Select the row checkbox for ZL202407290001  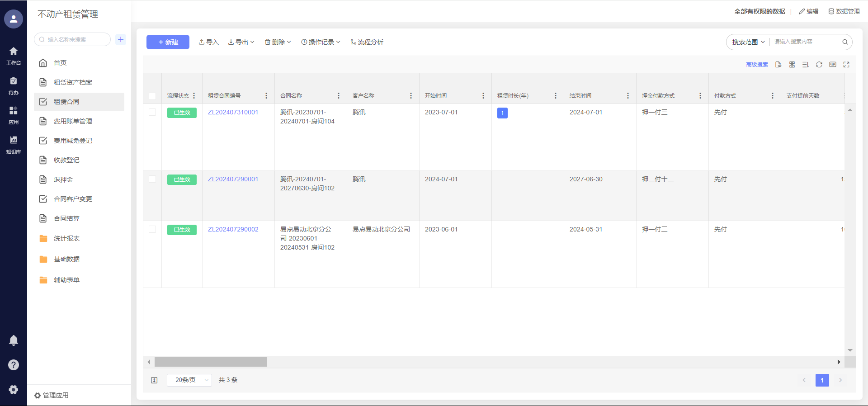coord(152,179)
